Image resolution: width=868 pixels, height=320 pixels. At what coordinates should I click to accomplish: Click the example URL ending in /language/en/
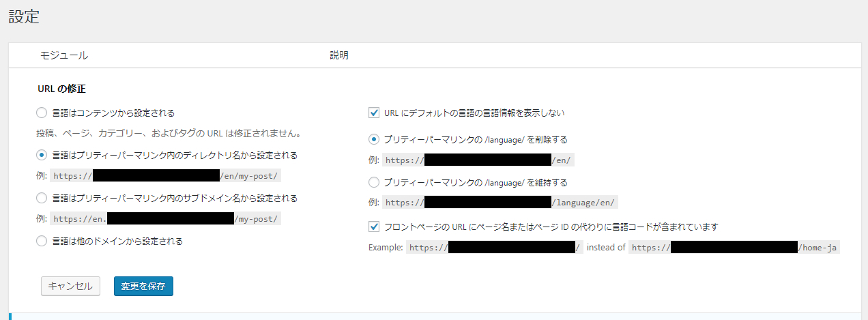coord(501,203)
